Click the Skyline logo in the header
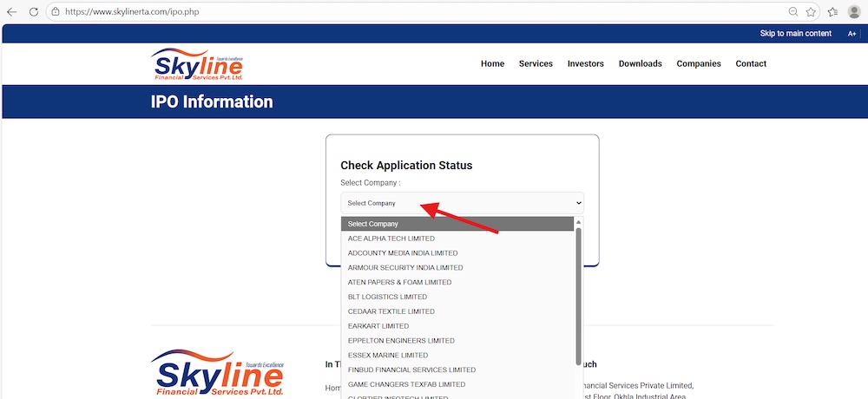Image resolution: width=868 pixels, height=399 pixels. (x=196, y=64)
